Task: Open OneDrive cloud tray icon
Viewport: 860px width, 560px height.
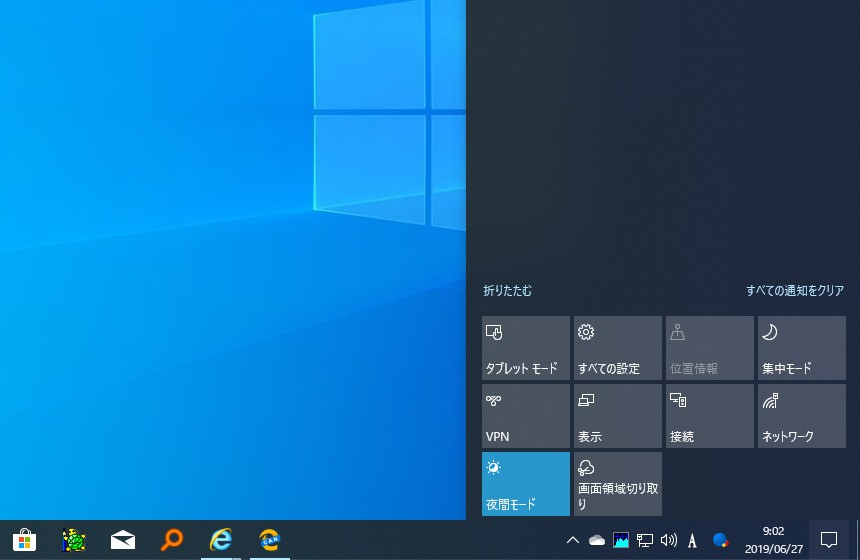Action: pos(597,540)
